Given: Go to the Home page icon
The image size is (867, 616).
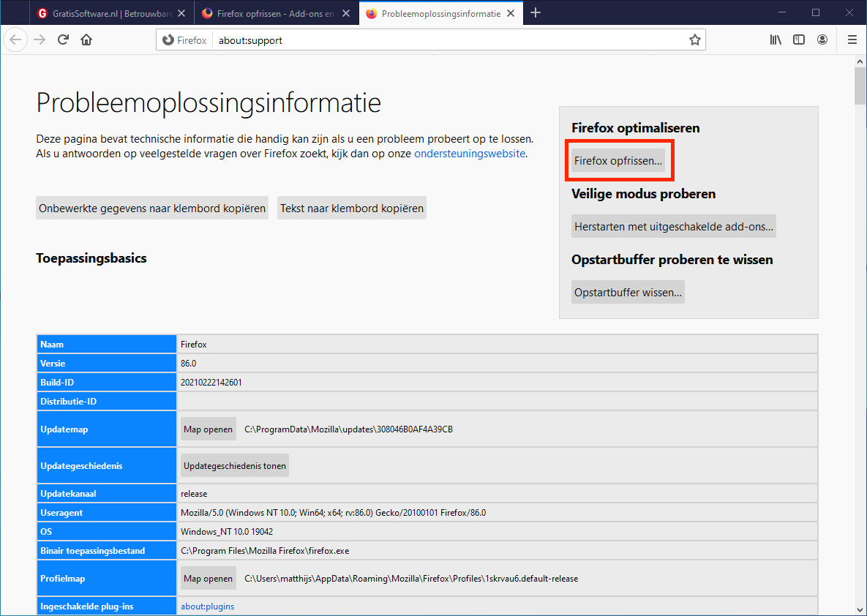Looking at the screenshot, I should point(86,40).
